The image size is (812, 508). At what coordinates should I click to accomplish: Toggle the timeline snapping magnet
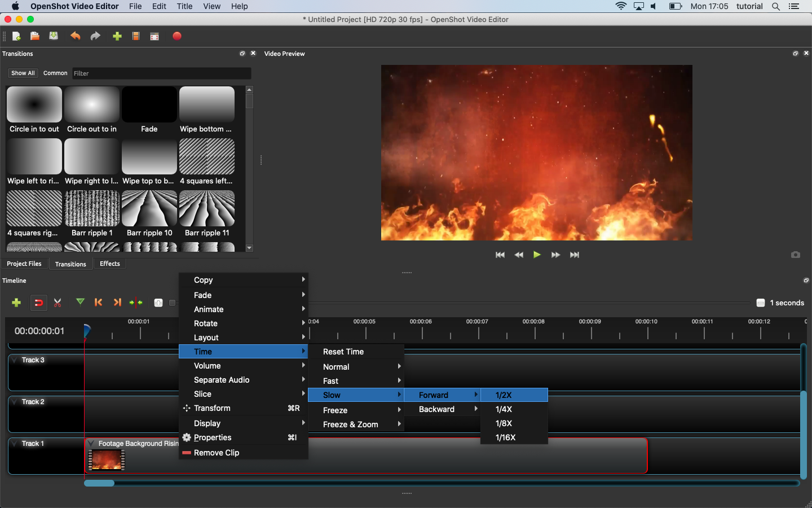click(38, 303)
